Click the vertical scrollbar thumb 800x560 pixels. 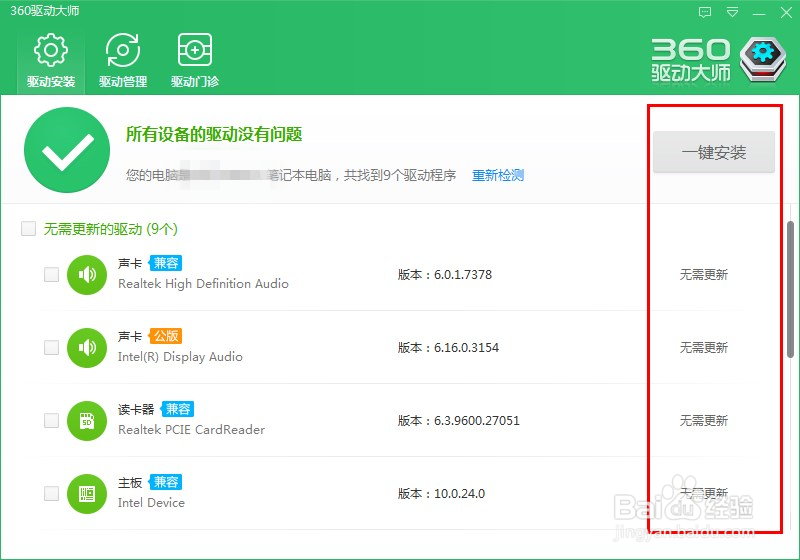(x=790, y=289)
